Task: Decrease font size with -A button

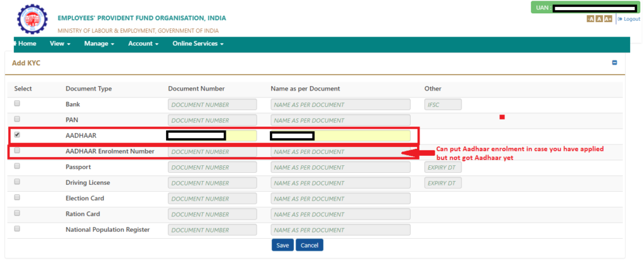Action: pos(590,19)
